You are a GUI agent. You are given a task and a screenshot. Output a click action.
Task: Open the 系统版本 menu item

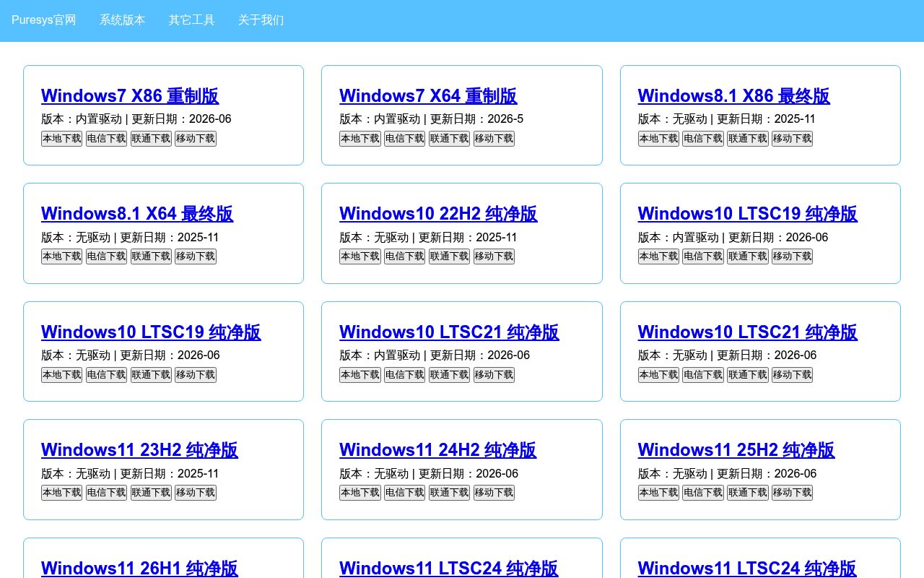coord(123,20)
